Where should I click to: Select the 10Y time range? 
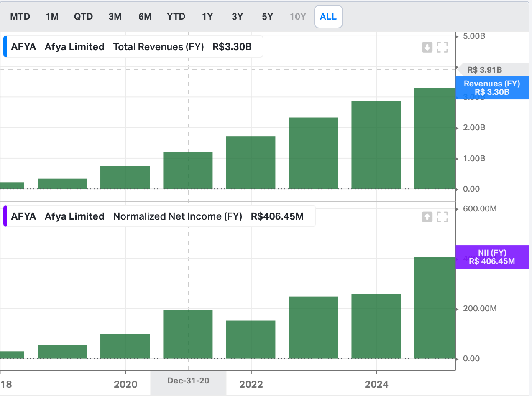pyautogui.click(x=298, y=17)
